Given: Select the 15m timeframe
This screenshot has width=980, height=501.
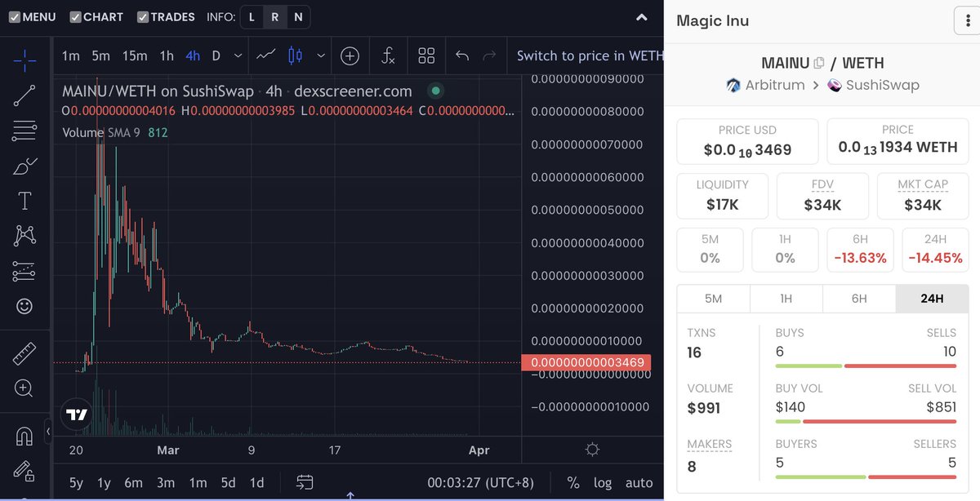Looking at the screenshot, I should click(135, 55).
